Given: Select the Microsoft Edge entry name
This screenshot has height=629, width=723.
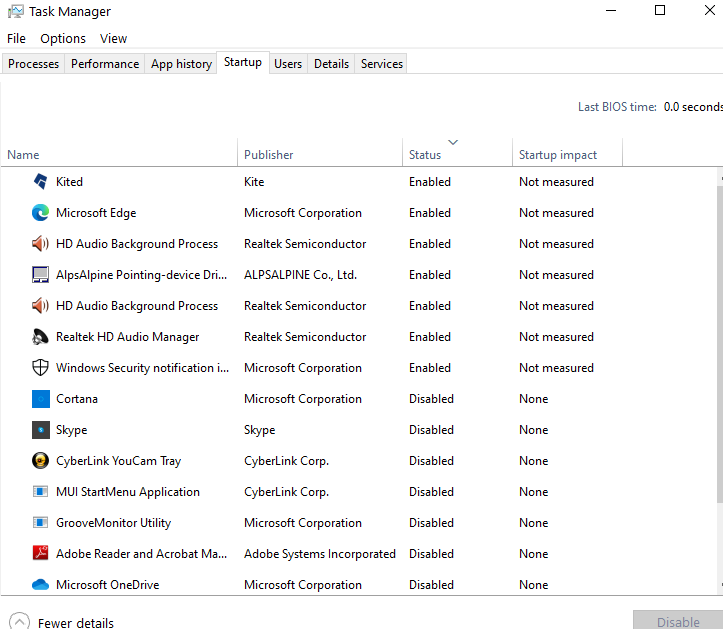Looking at the screenshot, I should pos(96,213).
